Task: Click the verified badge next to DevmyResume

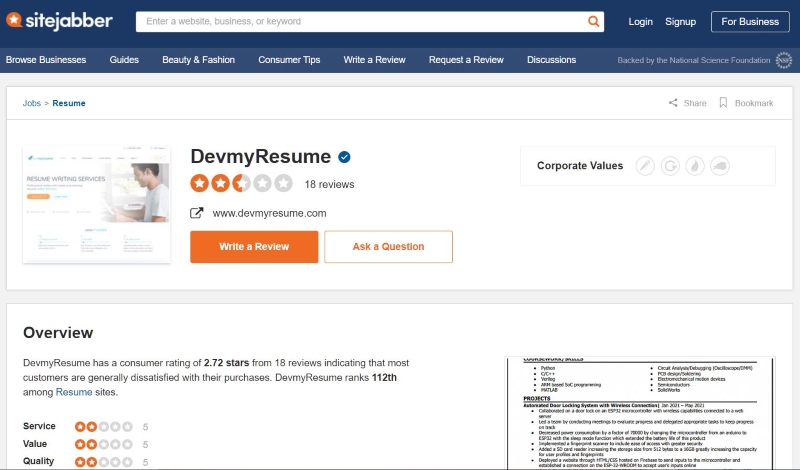Action: point(344,157)
